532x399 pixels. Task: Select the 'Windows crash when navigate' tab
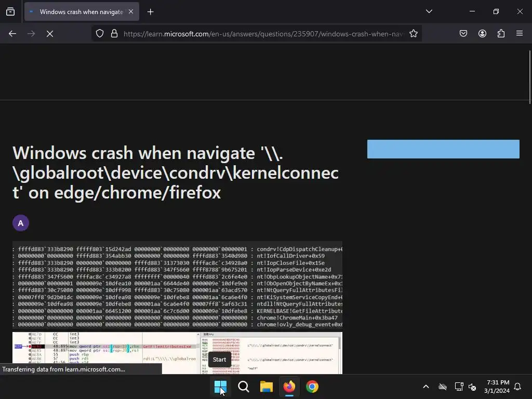[82, 12]
